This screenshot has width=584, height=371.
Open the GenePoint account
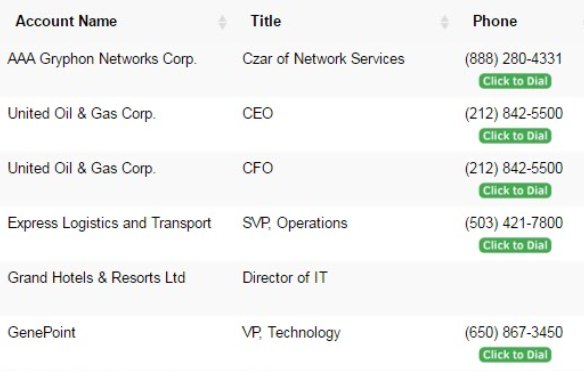[42, 333]
